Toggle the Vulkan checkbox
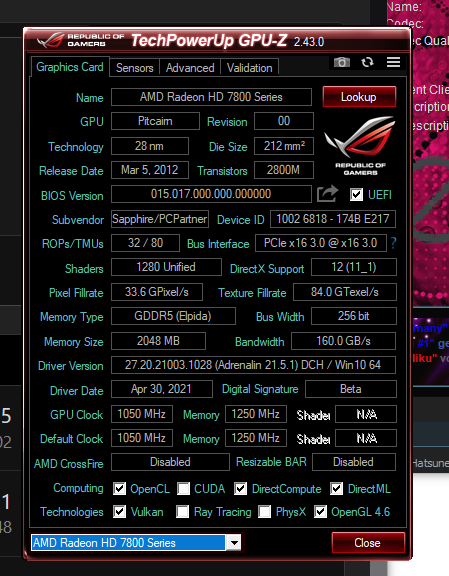Screen dimensions: 449x576 click(x=119, y=512)
